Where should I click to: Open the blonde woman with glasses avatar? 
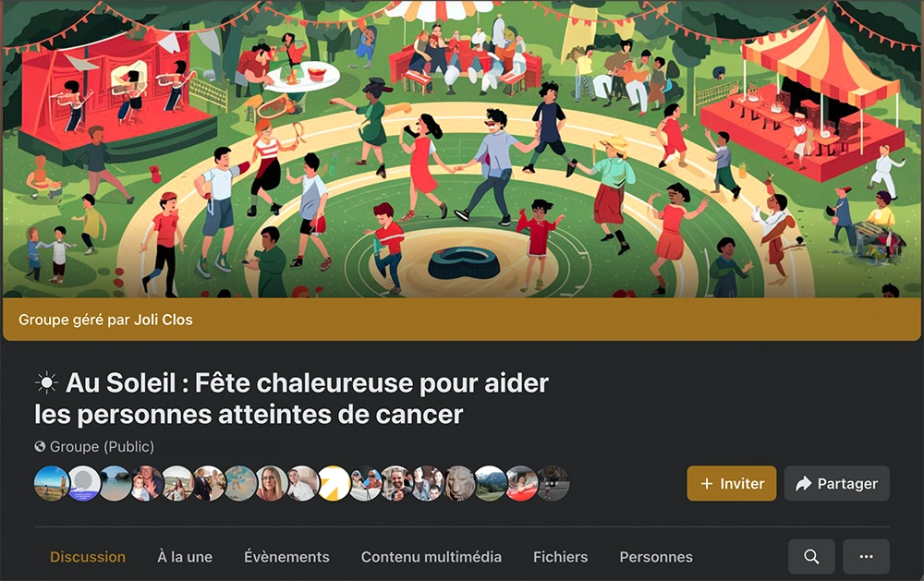coord(272,483)
